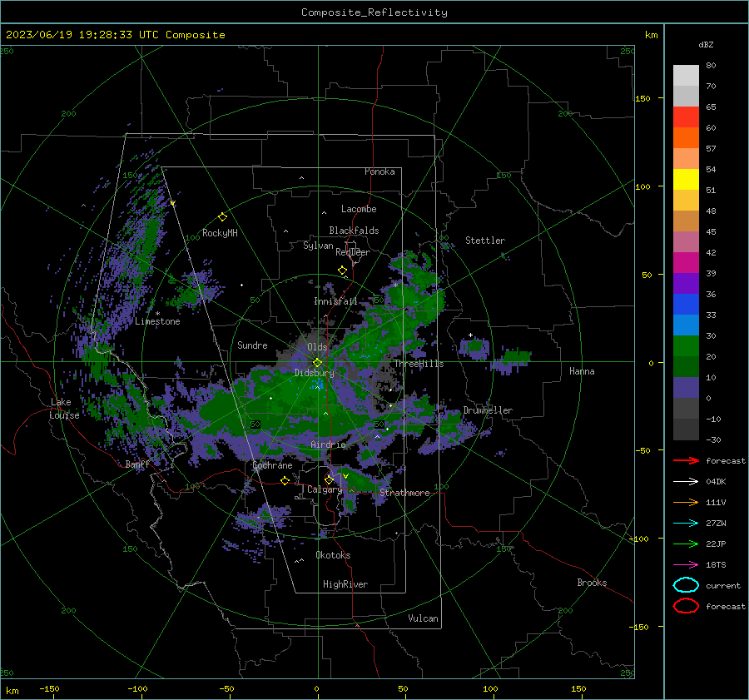Click the Vulcan city label
The height and width of the screenshot is (700, 749).
pyautogui.click(x=424, y=618)
